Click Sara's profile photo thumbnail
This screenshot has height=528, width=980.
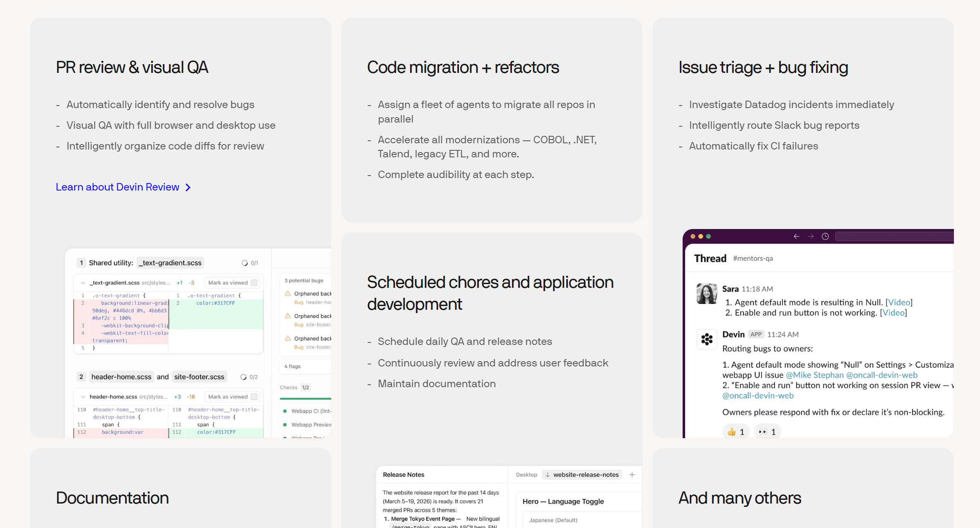point(707,294)
